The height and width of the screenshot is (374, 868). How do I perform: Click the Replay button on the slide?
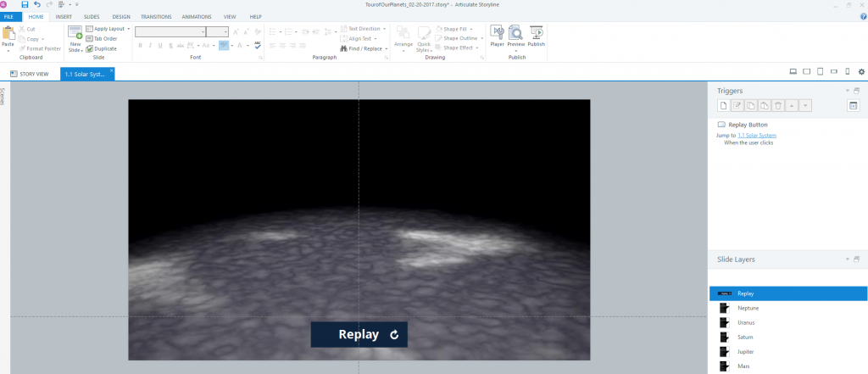[x=359, y=334]
